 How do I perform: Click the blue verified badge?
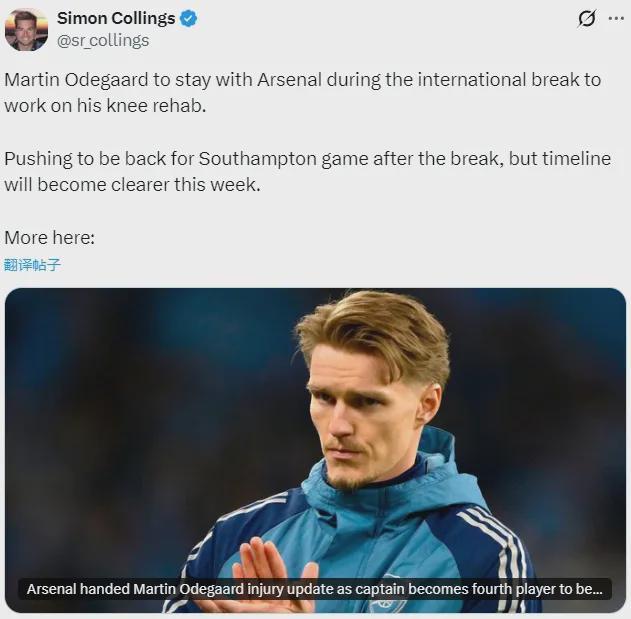click(x=188, y=18)
